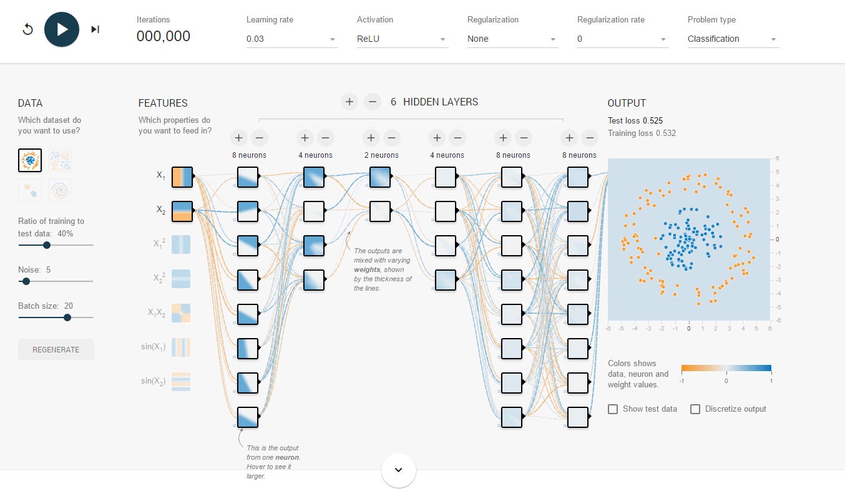This screenshot has height=504, width=845.
Task: Add a hidden layer with plus icon
Action: (x=349, y=102)
